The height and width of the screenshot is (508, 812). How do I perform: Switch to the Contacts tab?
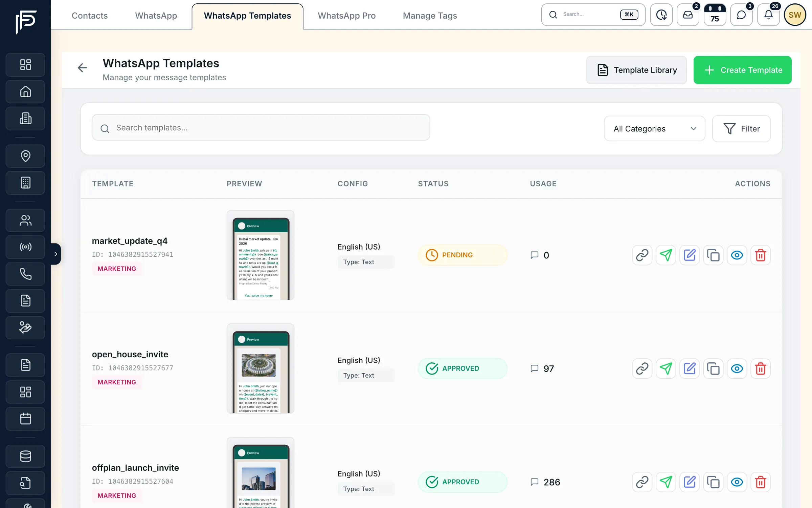point(90,16)
